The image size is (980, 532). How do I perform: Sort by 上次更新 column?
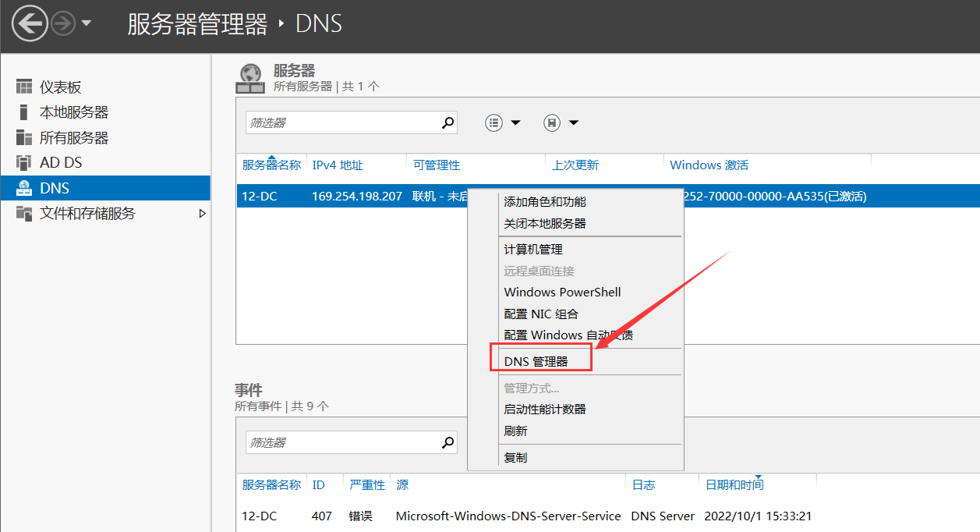click(575, 165)
